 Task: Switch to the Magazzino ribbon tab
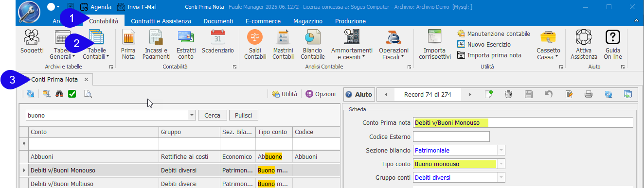tap(308, 21)
